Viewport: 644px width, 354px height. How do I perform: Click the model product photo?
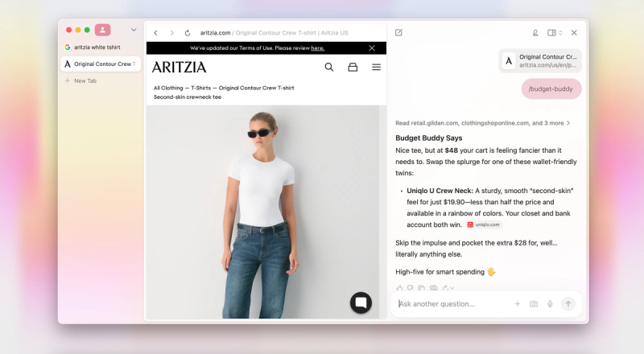pos(263,212)
